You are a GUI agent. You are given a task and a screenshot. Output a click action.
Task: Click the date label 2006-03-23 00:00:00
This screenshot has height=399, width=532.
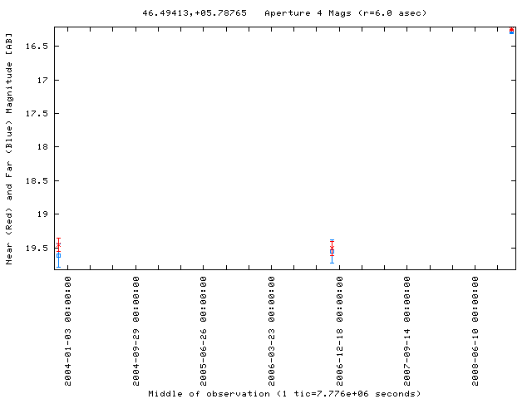(272, 331)
